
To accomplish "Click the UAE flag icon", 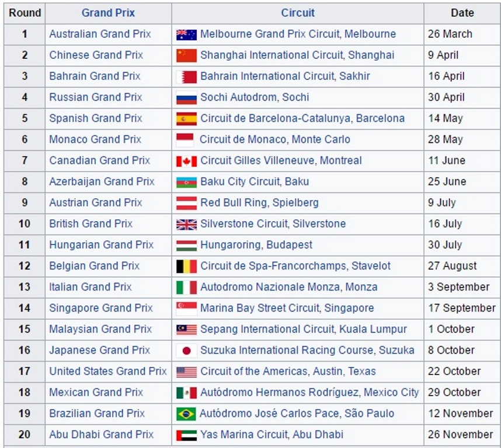I will tap(186, 435).
